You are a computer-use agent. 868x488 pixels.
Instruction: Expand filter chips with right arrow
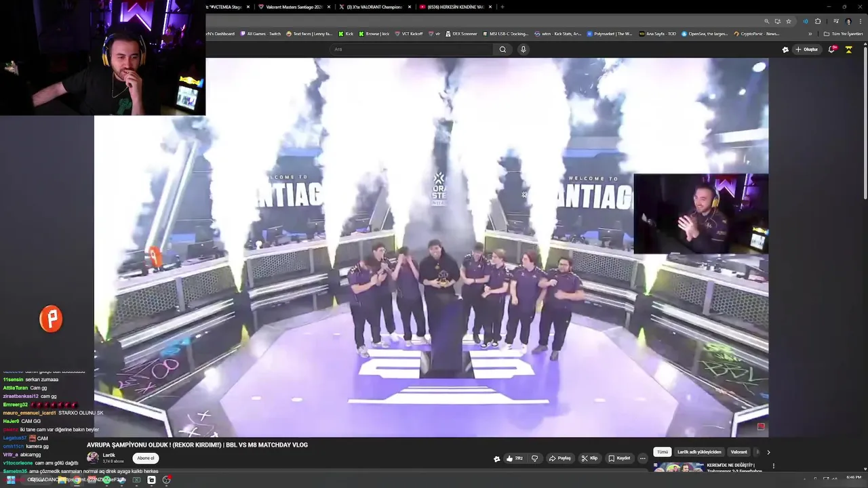768,452
